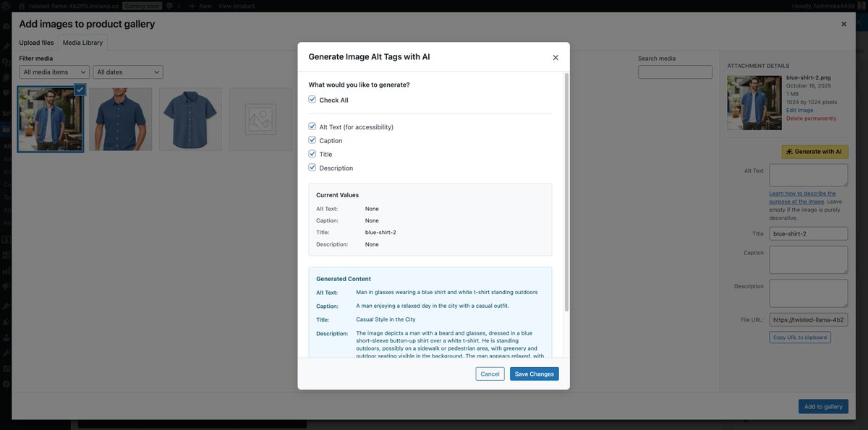Open the All dates filter dropdown
The image size is (868, 430).
(127, 70)
